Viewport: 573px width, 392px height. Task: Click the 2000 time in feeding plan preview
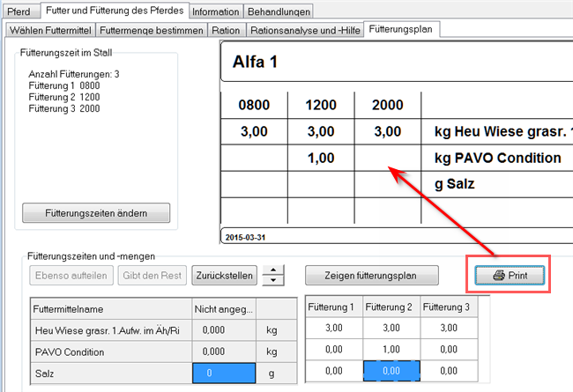click(x=388, y=105)
